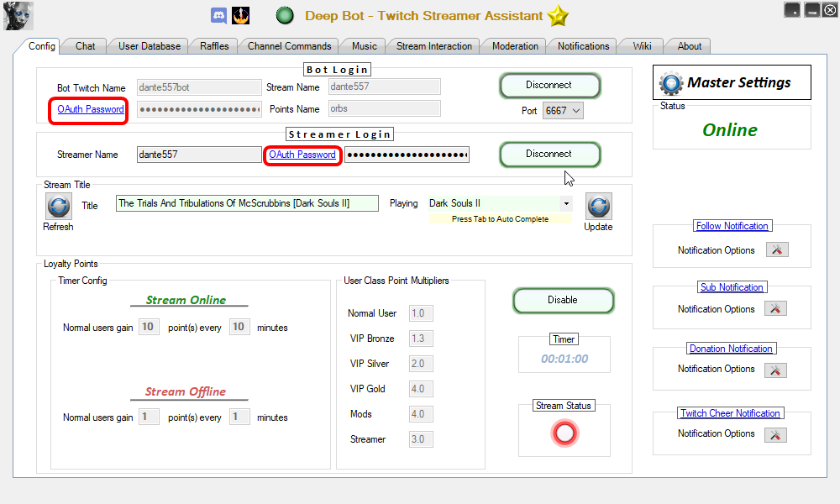Click the gold star icon after the title
The height and width of the screenshot is (504, 840).
[558, 15]
